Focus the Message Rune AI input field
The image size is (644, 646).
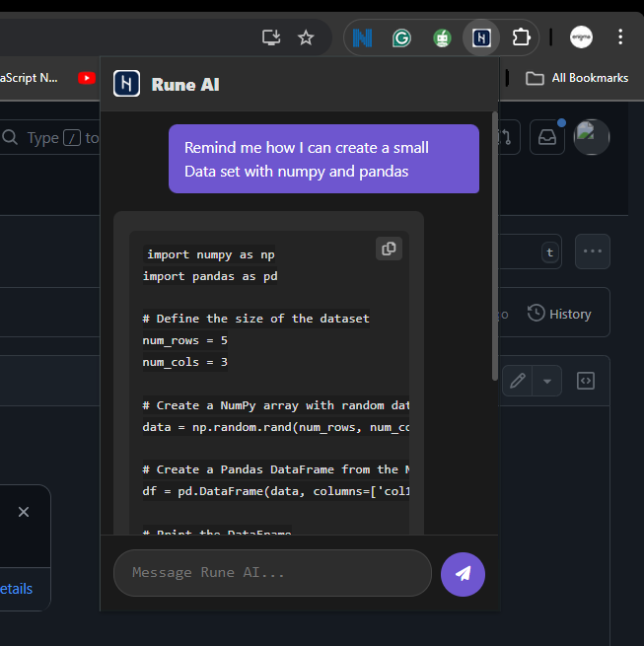(272, 573)
